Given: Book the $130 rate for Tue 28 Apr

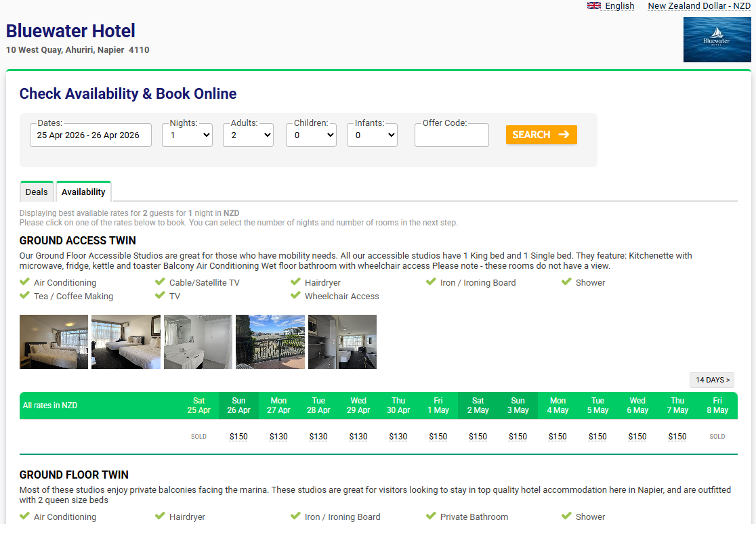Looking at the screenshot, I should pos(318,437).
